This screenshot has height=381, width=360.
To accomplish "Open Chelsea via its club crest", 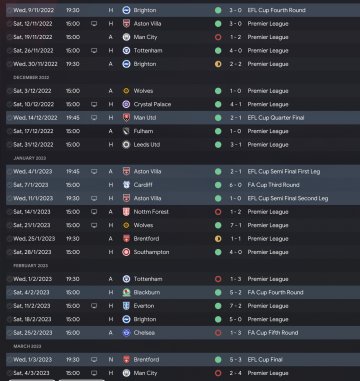I will (126, 333).
